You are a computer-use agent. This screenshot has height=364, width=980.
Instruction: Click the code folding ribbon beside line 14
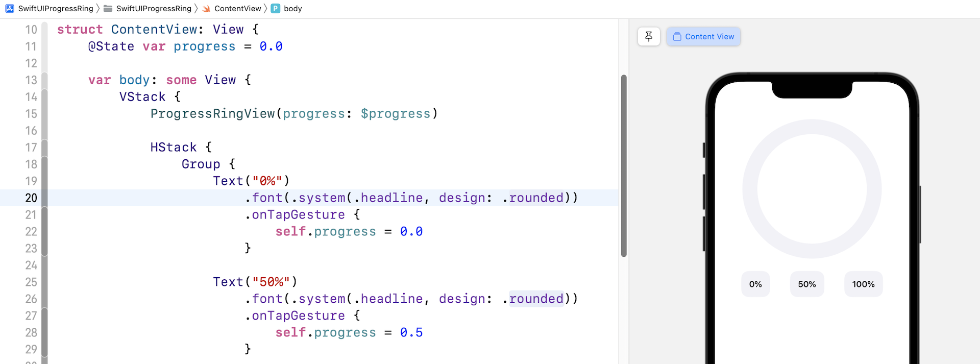pos(44,97)
